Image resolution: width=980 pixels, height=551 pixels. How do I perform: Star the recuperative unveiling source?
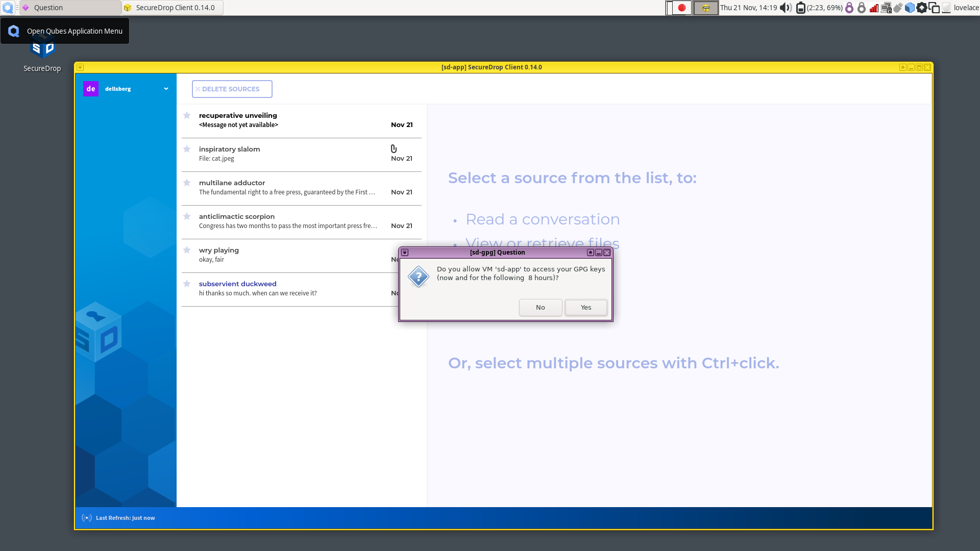point(187,115)
